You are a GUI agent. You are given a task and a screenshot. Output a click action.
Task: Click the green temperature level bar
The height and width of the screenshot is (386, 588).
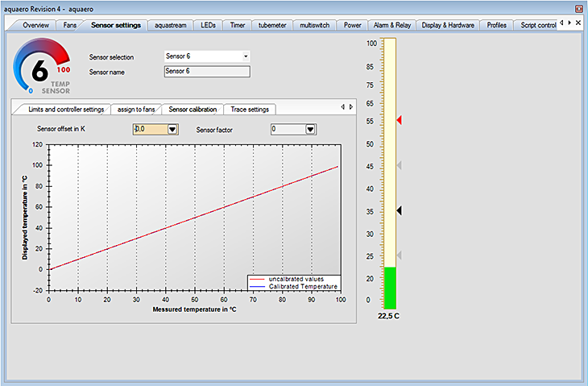(x=390, y=288)
